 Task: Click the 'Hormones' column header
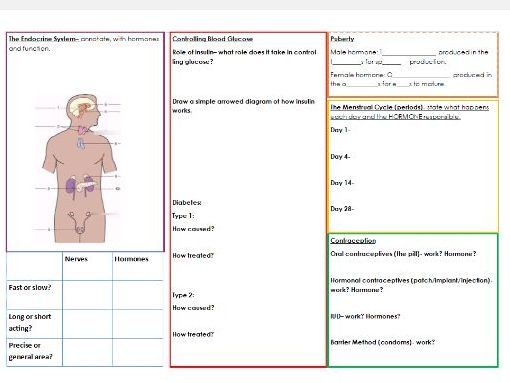click(x=131, y=259)
